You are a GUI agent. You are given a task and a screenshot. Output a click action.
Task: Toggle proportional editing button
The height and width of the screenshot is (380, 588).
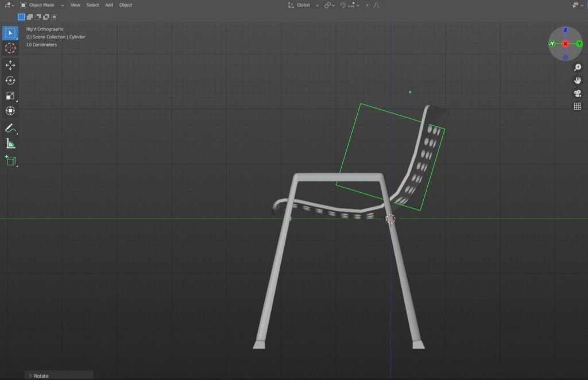click(367, 5)
